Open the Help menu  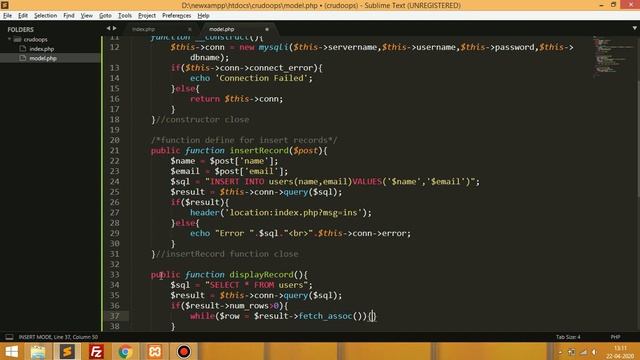pyautogui.click(x=203, y=16)
